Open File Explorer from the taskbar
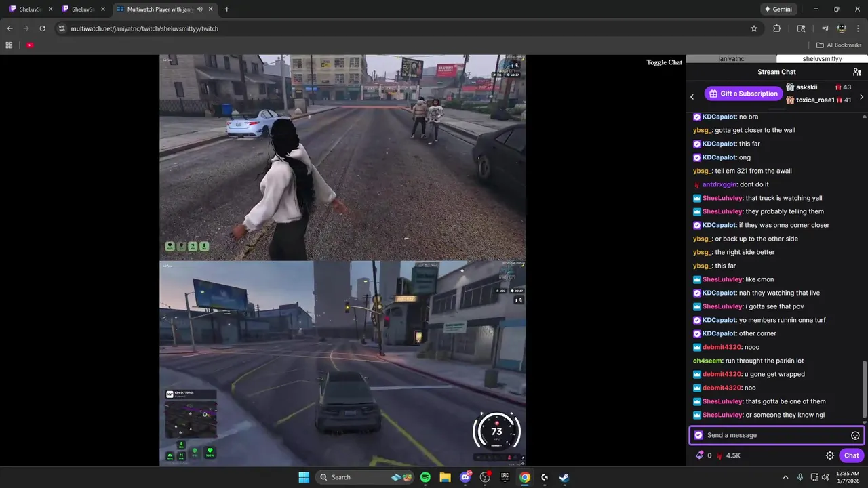This screenshot has height=488, width=868. [x=445, y=477]
